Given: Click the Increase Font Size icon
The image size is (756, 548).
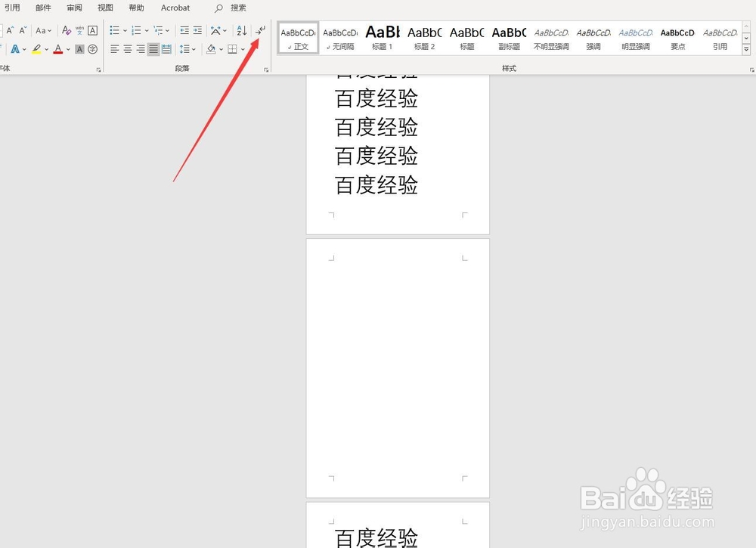Looking at the screenshot, I should point(10,30).
